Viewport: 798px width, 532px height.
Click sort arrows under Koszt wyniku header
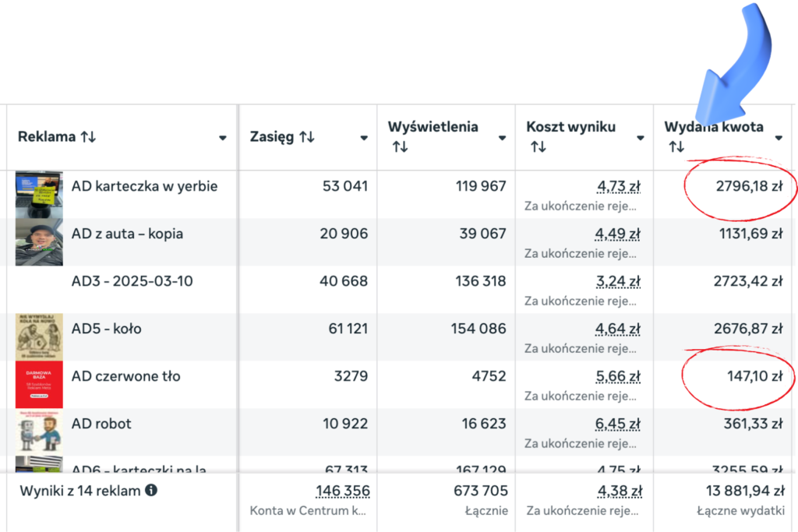(x=538, y=147)
